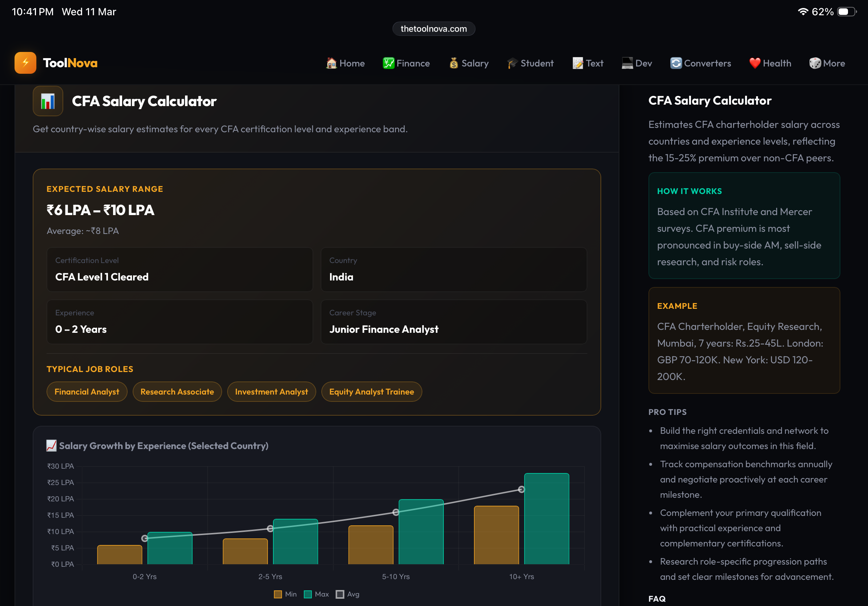Open the More menu
The height and width of the screenshot is (606, 868).
click(x=827, y=63)
